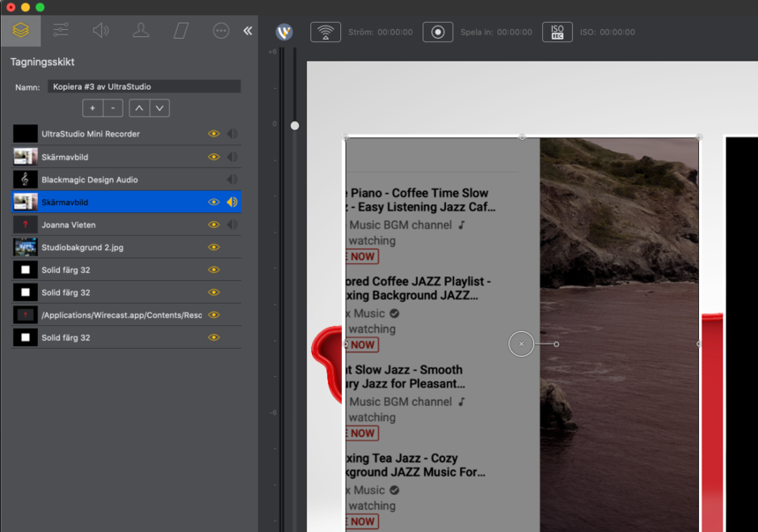
Task: Click the ISO REC button
Action: click(x=557, y=33)
